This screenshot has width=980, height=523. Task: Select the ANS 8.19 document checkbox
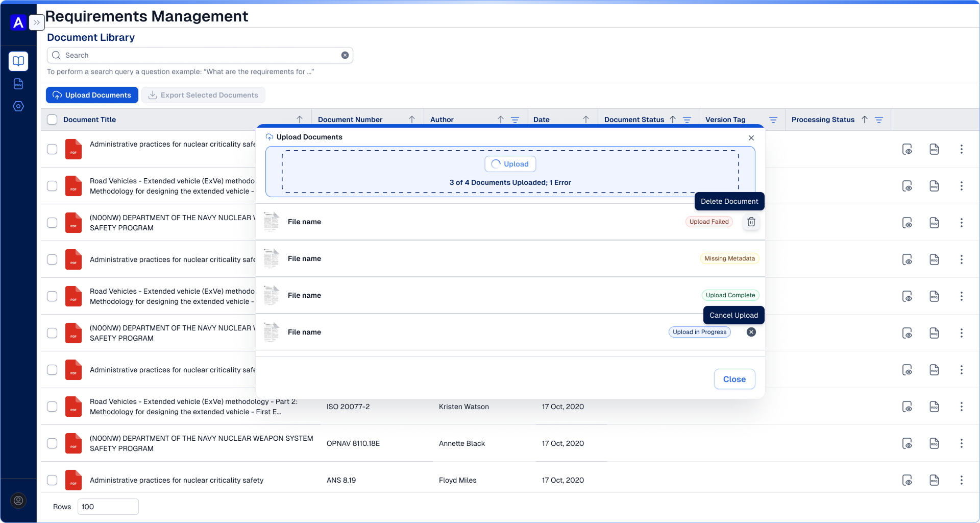coord(52,480)
